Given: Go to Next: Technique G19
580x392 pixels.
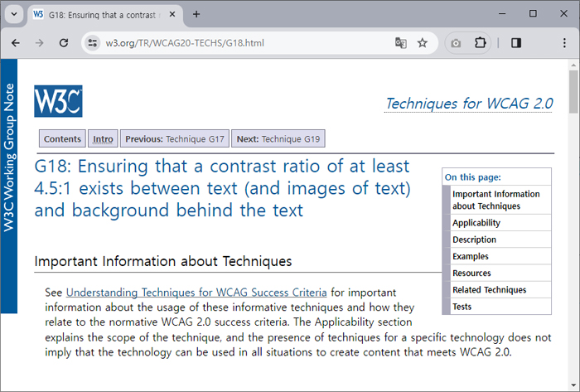Looking at the screenshot, I should 278,139.
